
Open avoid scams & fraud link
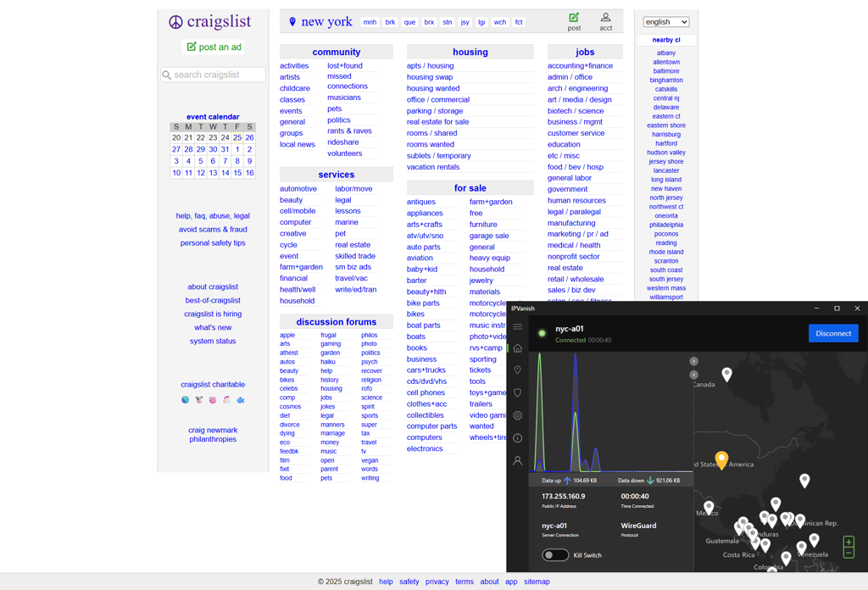[213, 229]
